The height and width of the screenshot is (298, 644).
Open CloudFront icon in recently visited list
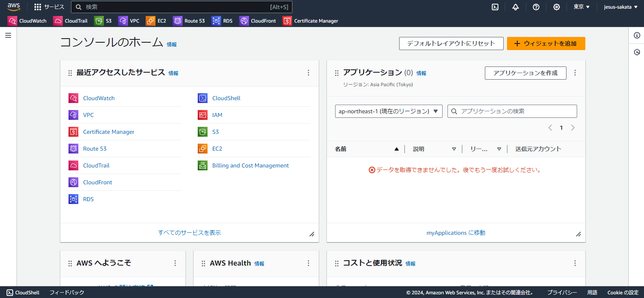[x=73, y=182]
